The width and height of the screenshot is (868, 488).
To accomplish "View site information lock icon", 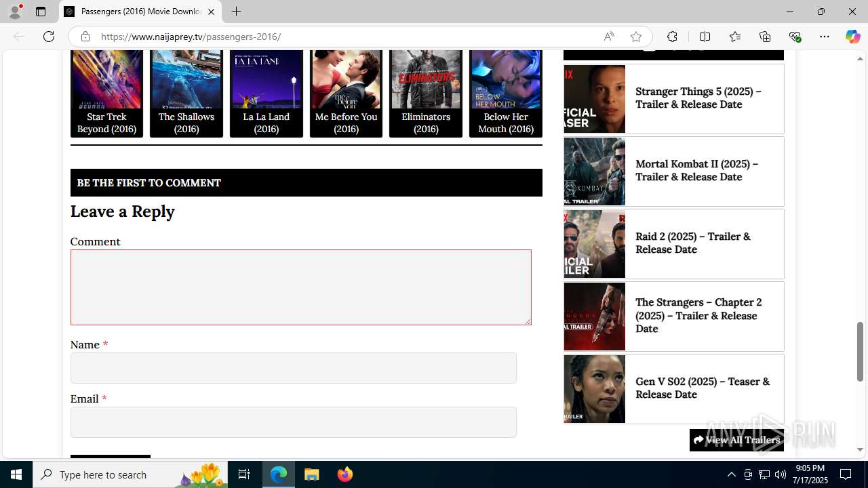I will coord(85,37).
